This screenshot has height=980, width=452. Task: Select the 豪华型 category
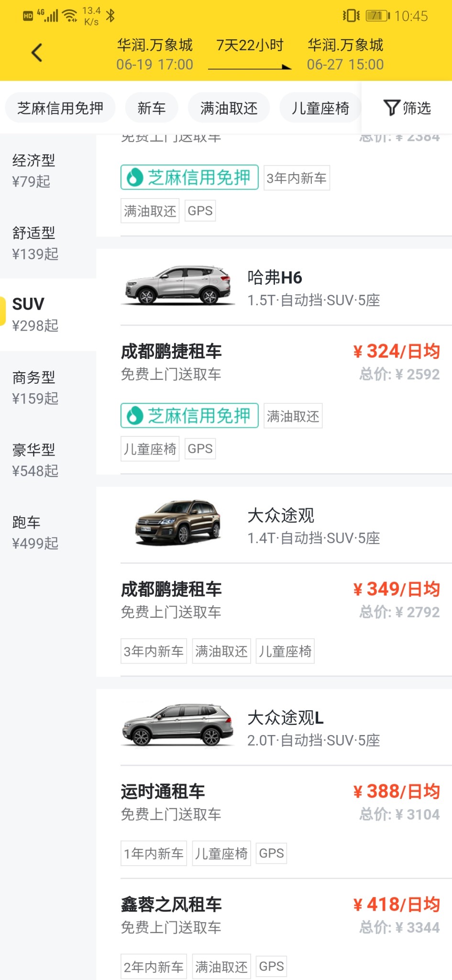click(x=35, y=460)
